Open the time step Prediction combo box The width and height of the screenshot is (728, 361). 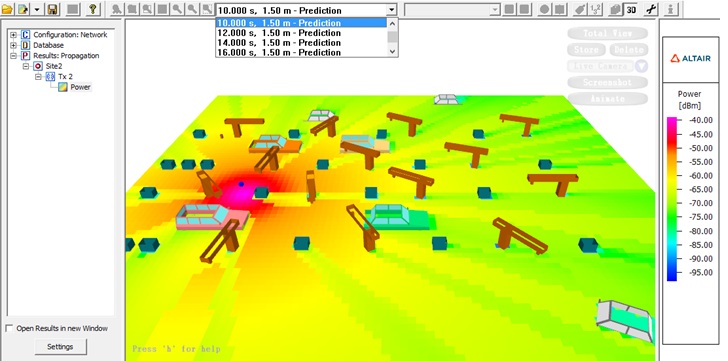pos(306,10)
